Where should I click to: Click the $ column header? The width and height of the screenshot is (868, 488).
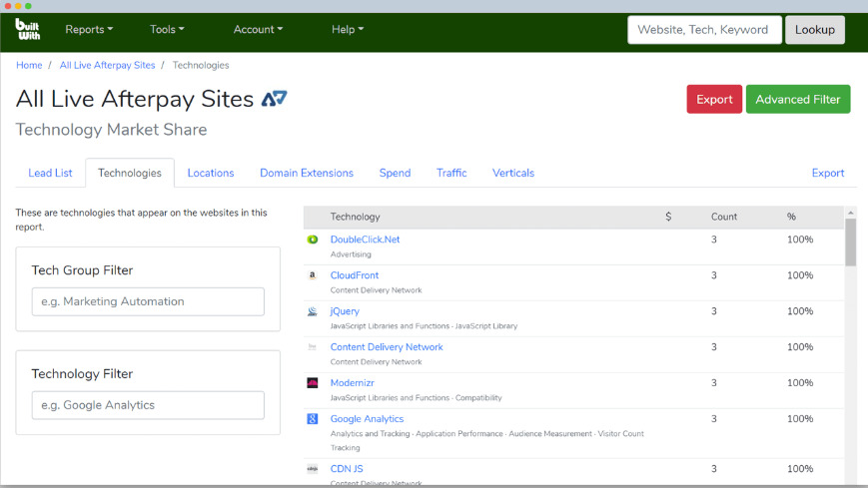[x=668, y=217]
